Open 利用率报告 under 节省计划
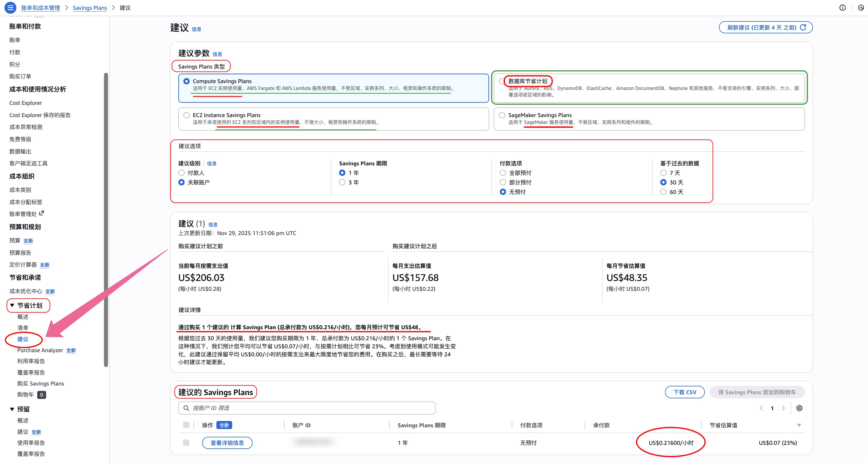This screenshot has height=463, width=868. pos(31,361)
